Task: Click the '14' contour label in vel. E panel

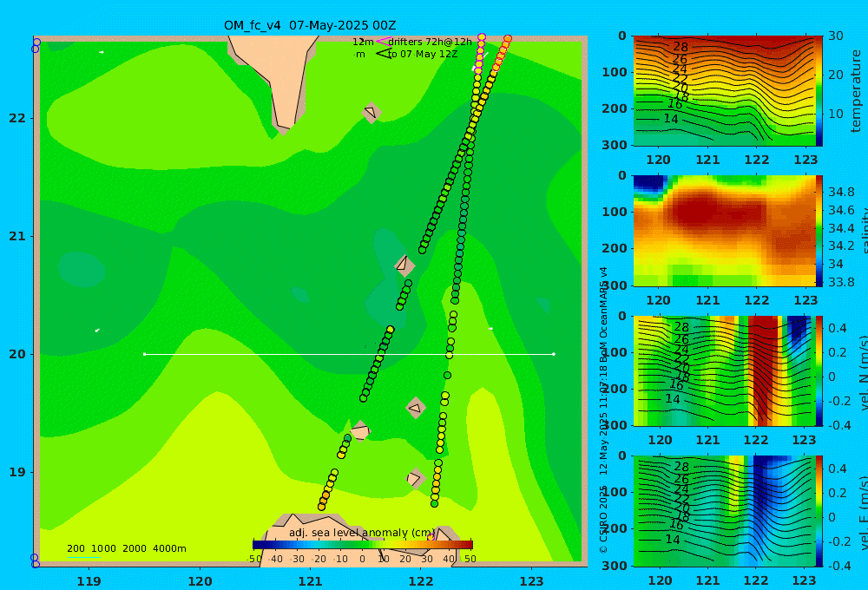Action: click(673, 539)
